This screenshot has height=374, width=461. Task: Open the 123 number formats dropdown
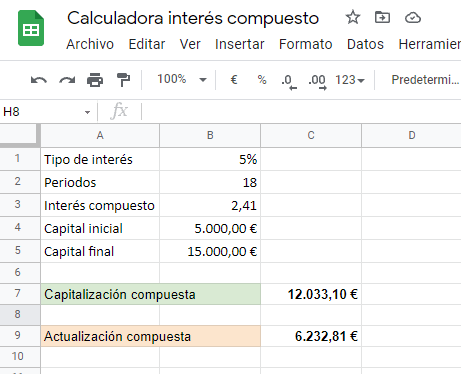(350, 80)
